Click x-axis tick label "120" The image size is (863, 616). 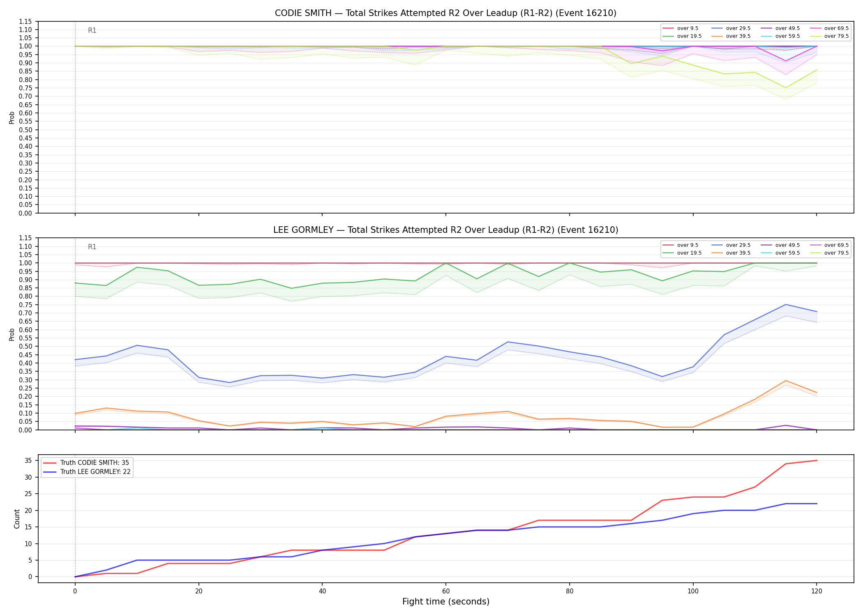coord(817,591)
